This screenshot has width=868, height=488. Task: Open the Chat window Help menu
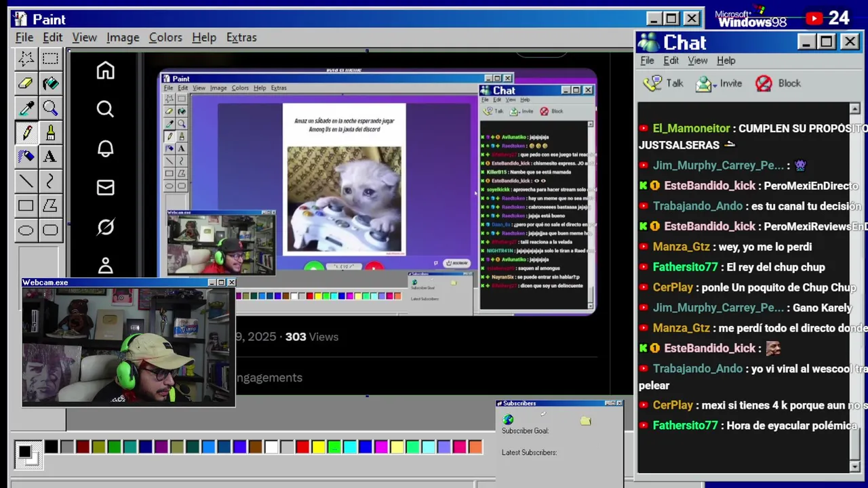point(726,60)
